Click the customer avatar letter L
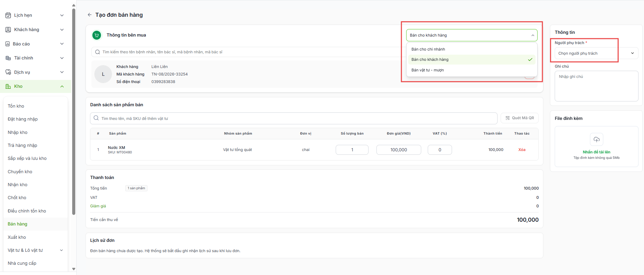The width and height of the screenshot is (644, 275). point(103,74)
